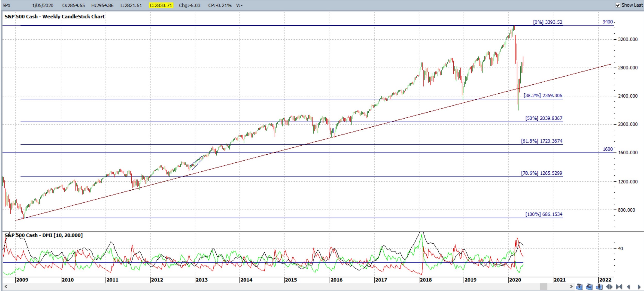Click the 2009 year marker on time axis
This screenshot has height=291, width=644.
tap(22, 280)
